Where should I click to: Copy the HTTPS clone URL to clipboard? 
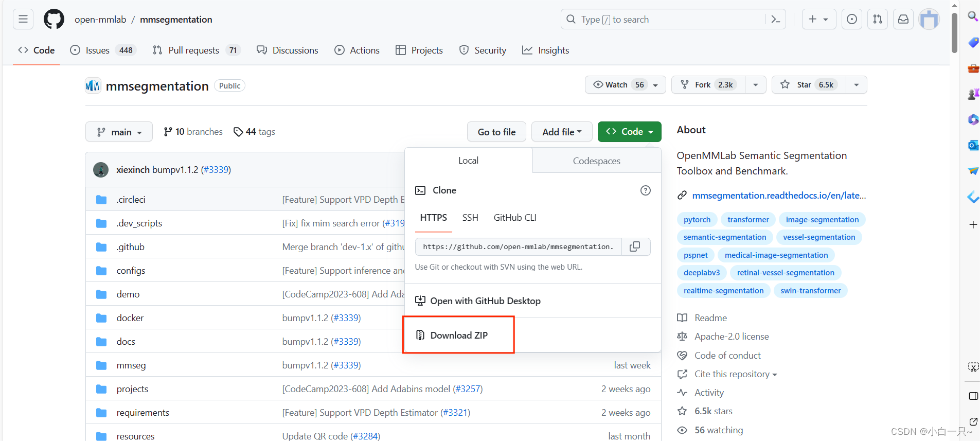(x=635, y=246)
